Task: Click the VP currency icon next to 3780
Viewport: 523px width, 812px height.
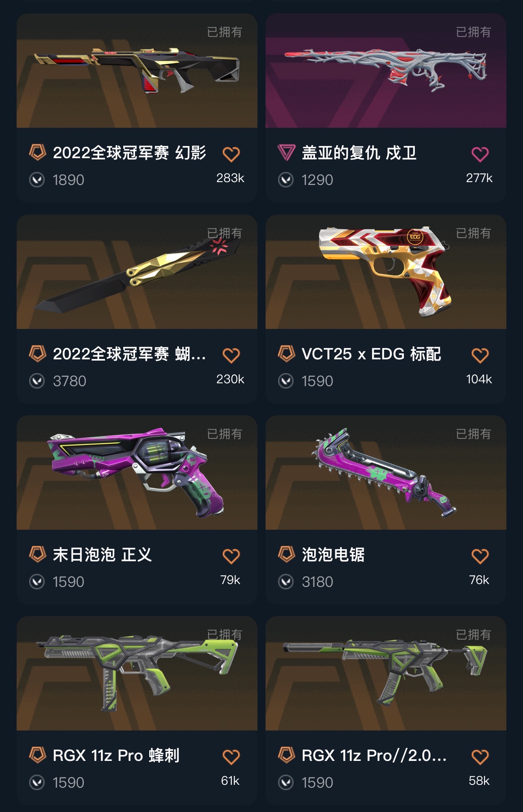Action: point(37,381)
